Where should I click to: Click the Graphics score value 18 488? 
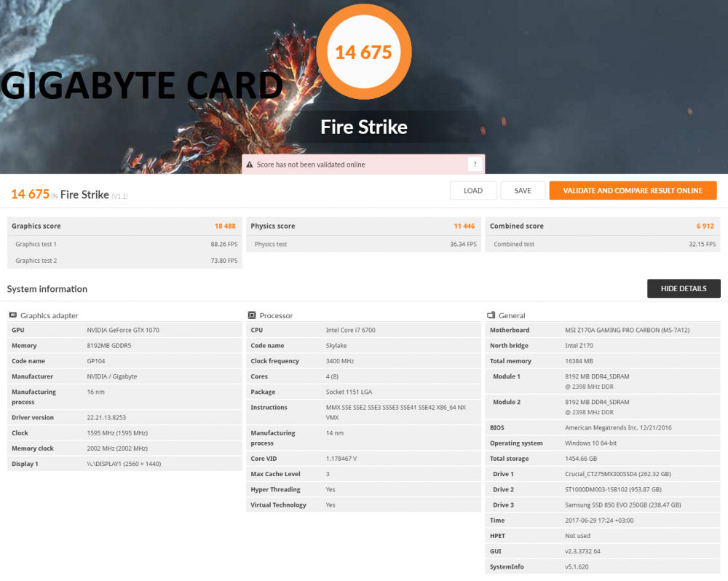pyautogui.click(x=225, y=226)
